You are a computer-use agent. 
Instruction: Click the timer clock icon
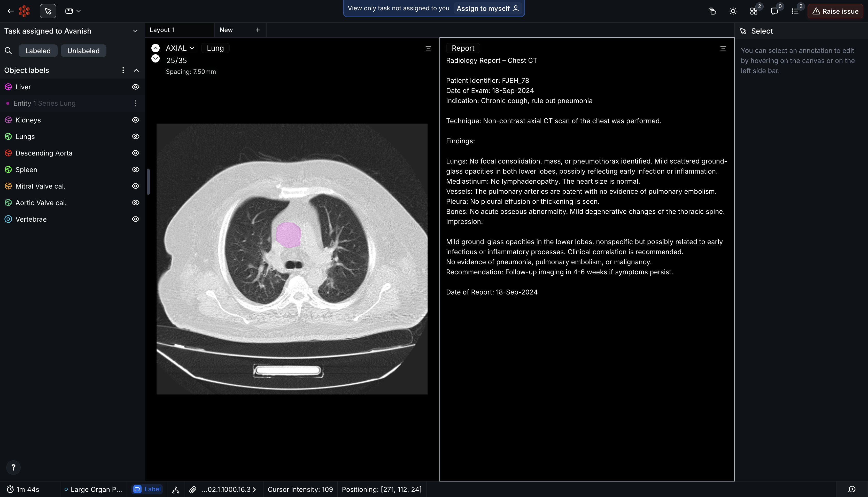(x=11, y=490)
